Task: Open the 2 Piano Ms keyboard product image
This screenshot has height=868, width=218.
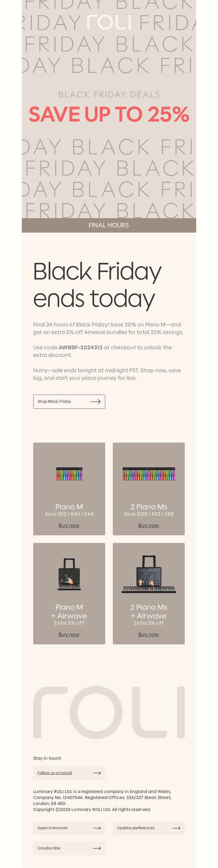Action: click(x=149, y=474)
